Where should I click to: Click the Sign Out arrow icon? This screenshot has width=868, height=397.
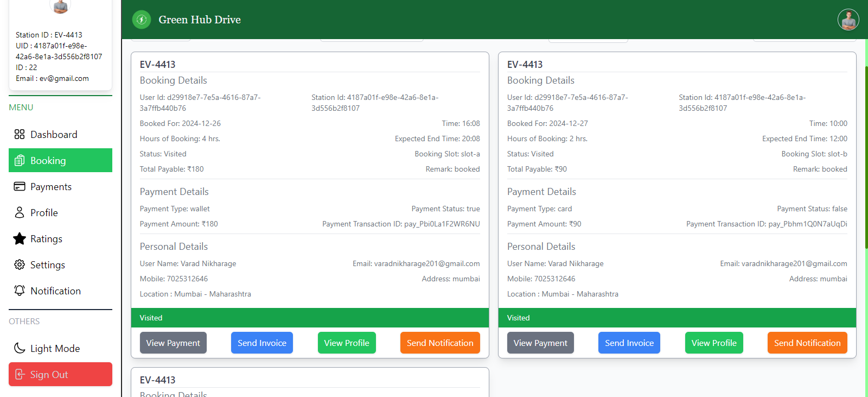click(x=20, y=374)
